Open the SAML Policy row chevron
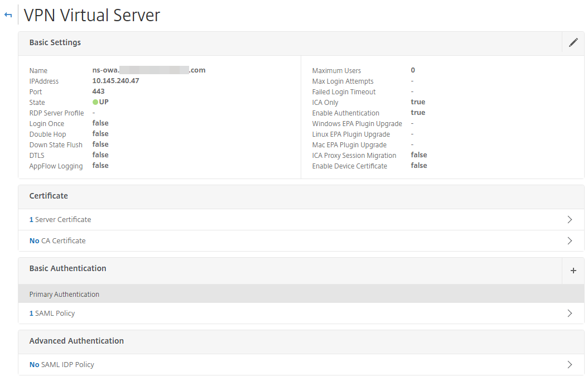Image resolution: width=588 pixels, height=376 pixels. coord(570,314)
